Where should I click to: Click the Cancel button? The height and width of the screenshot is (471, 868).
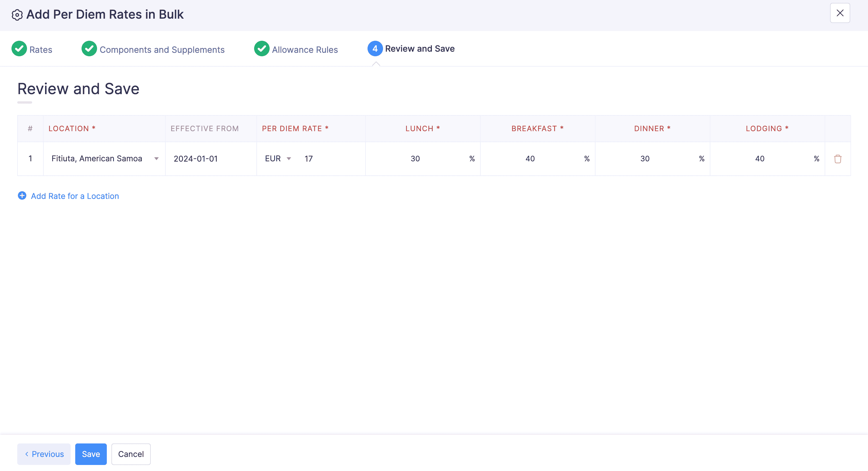pyautogui.click(x=131, y=454)
